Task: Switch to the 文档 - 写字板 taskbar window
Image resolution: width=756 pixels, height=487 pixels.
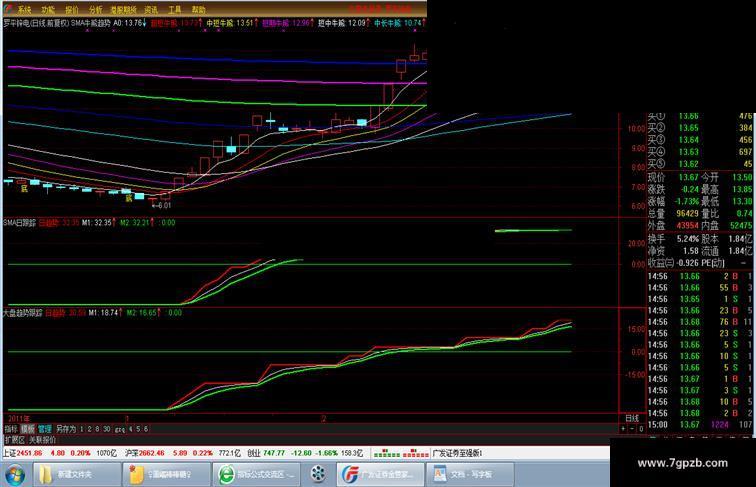Action: coord(471,474)
